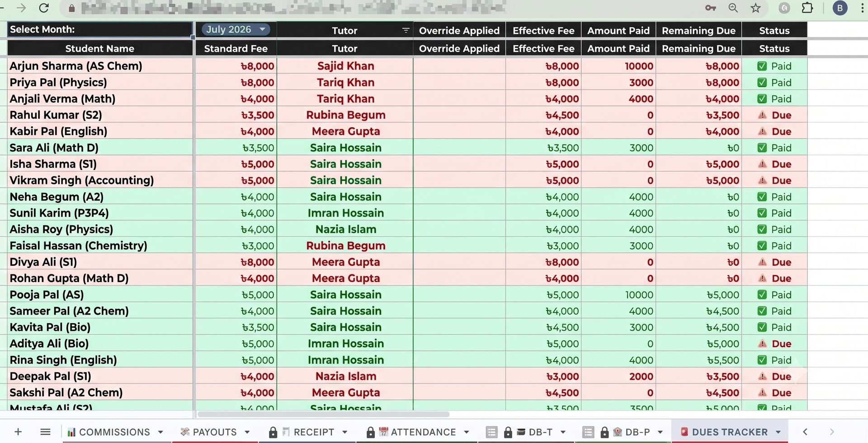
Task: Select the 'Student Name' header cell
Action: point(100,48)
